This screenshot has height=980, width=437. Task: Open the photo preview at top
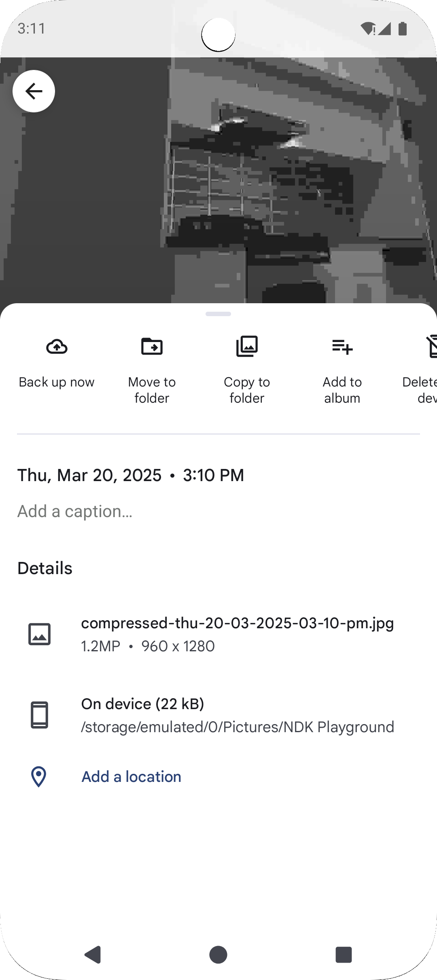(x=218, y=180)
